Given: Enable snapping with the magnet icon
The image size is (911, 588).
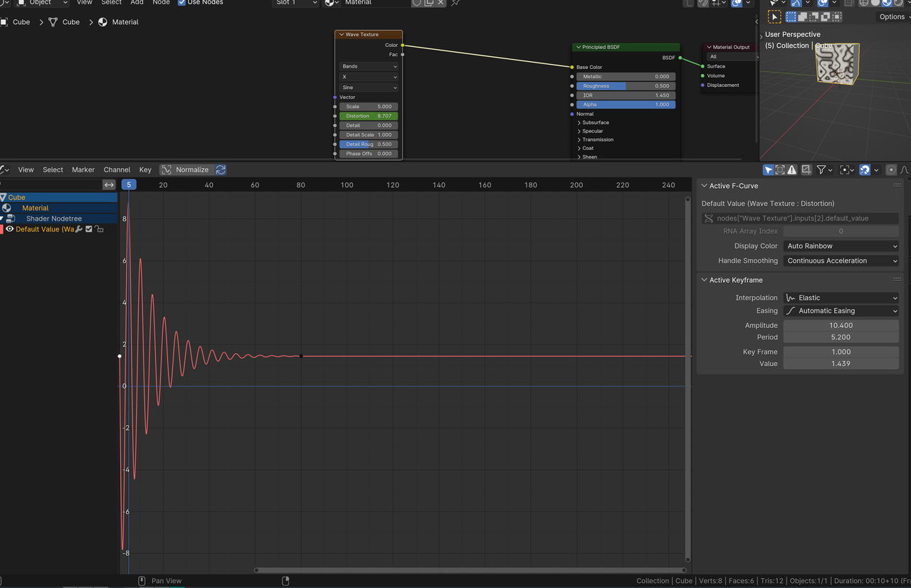Looking at the screenshot, I should 865,169.
